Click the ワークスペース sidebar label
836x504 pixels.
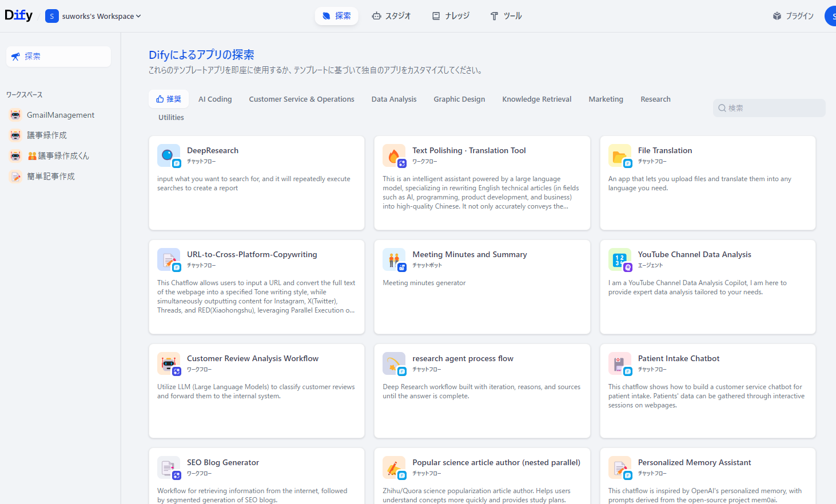click(25, 95)
